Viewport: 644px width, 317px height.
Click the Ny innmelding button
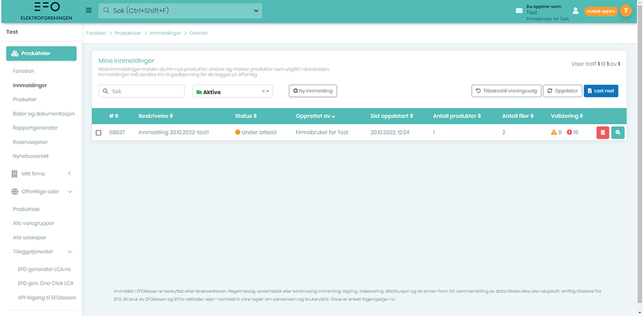click(313, 91)
